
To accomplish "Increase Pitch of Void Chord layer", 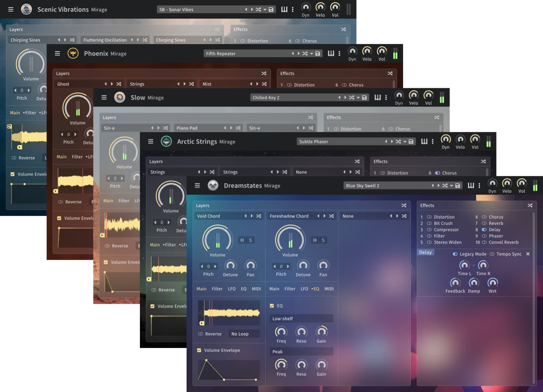I will (215, 266).
